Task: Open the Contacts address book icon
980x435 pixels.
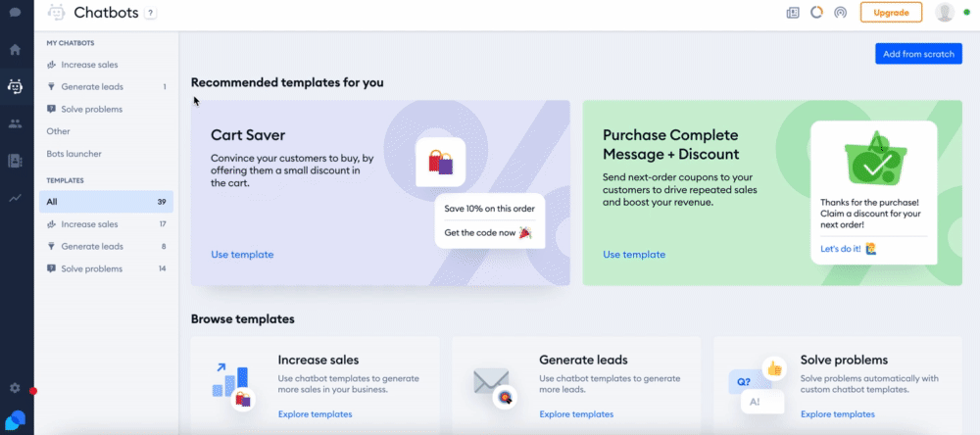Action: [x=15, y=161]
